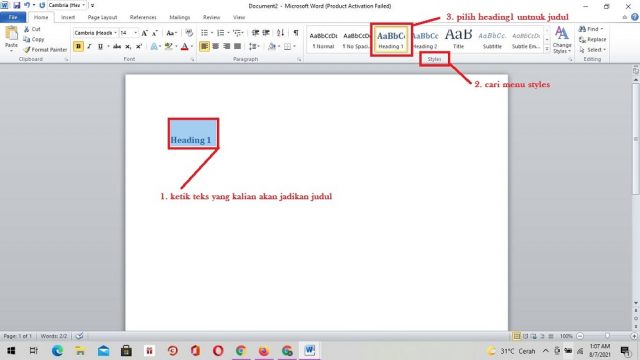Sort text using the A-Z sort icon
Viewport: 640px width, 360px height.
click(280, 33)
